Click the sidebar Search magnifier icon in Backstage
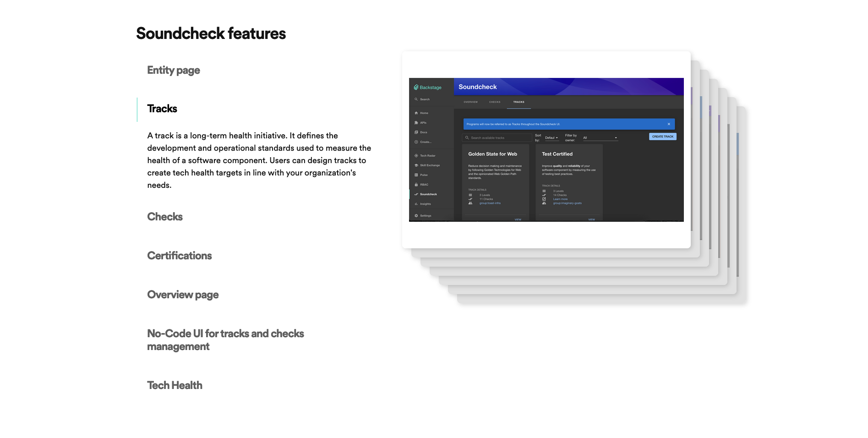 [x=416, y=99]
